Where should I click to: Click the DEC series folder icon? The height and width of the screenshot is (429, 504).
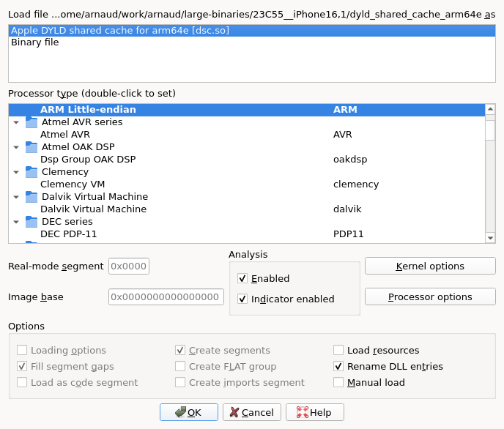coord(31,222)
